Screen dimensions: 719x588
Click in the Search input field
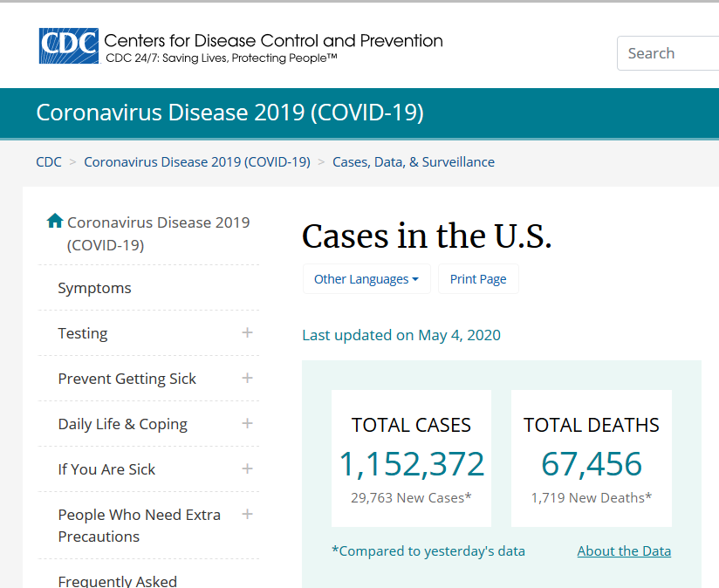668,53
